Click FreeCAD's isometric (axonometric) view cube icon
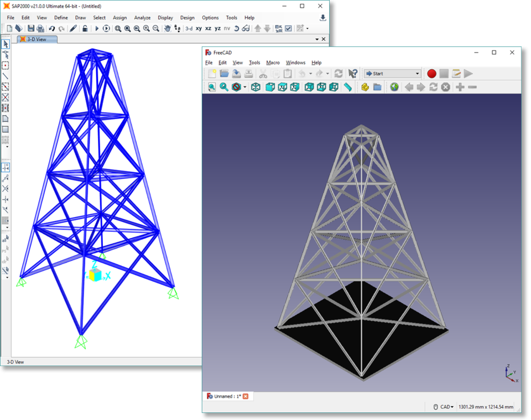 (256, 87)
